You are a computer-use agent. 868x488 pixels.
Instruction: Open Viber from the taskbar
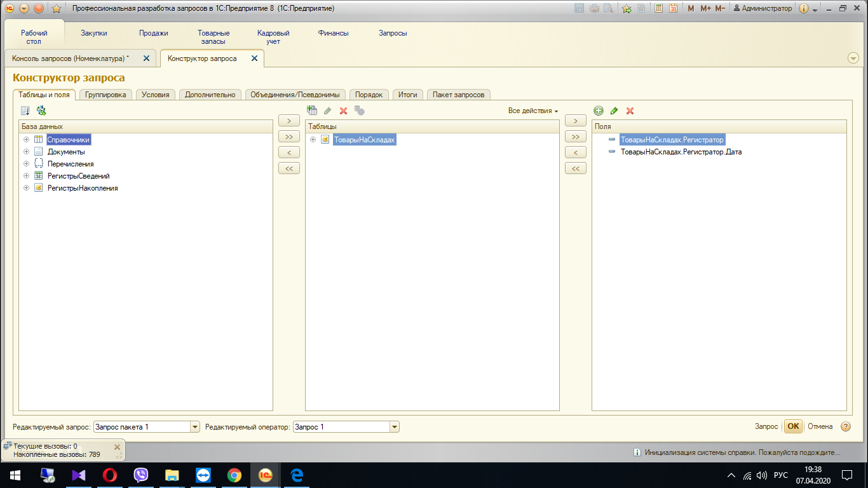(141, 475)
